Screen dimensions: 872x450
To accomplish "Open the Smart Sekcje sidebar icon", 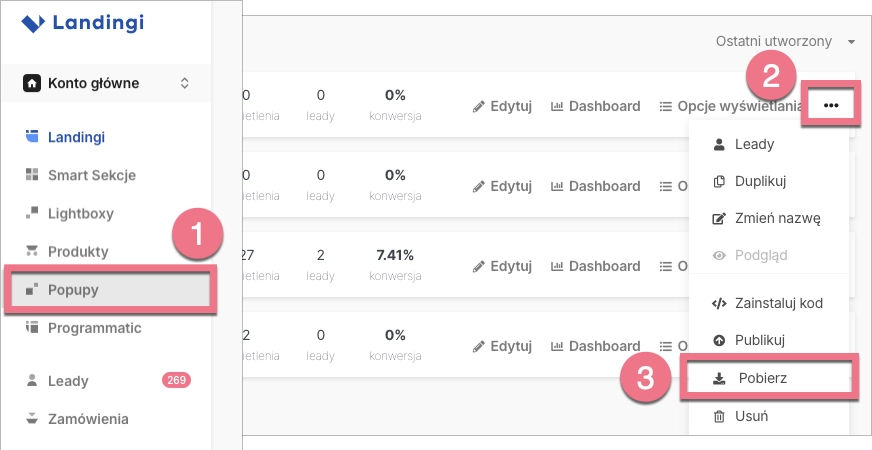I will [32, 175].
